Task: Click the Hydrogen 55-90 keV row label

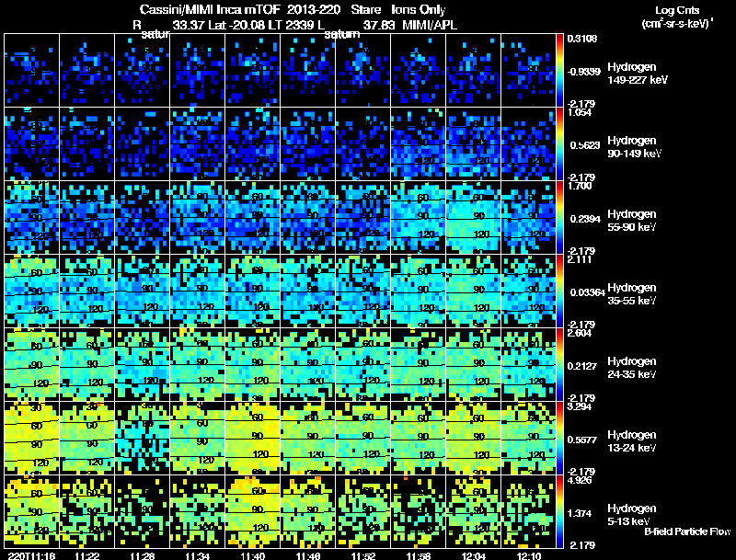Action: coord(632,221)
